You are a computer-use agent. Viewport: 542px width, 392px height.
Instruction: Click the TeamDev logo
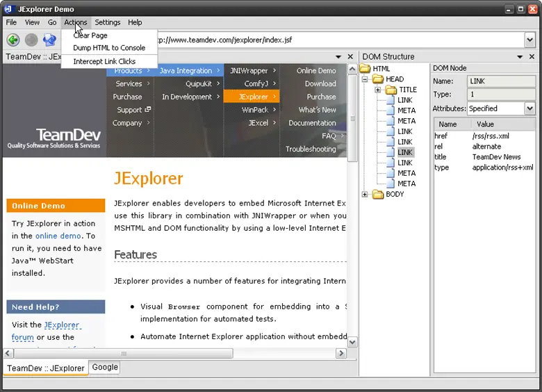54,139
